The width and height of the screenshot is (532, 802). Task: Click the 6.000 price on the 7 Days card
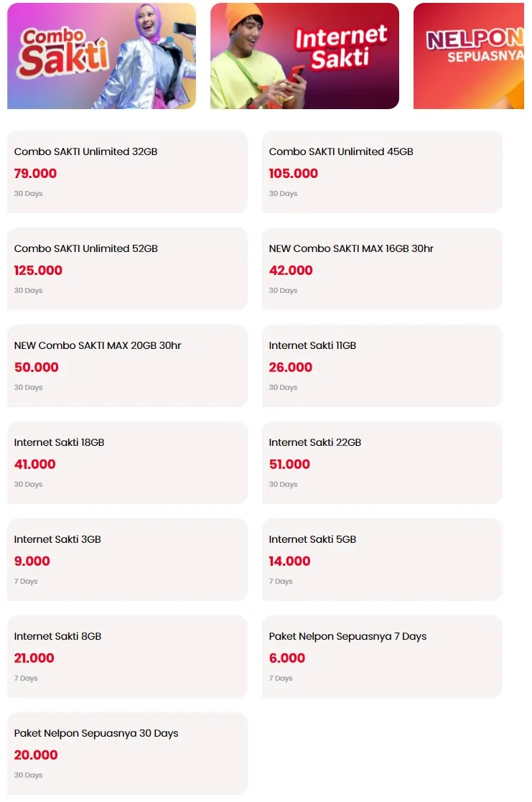[x=286, y=658]
